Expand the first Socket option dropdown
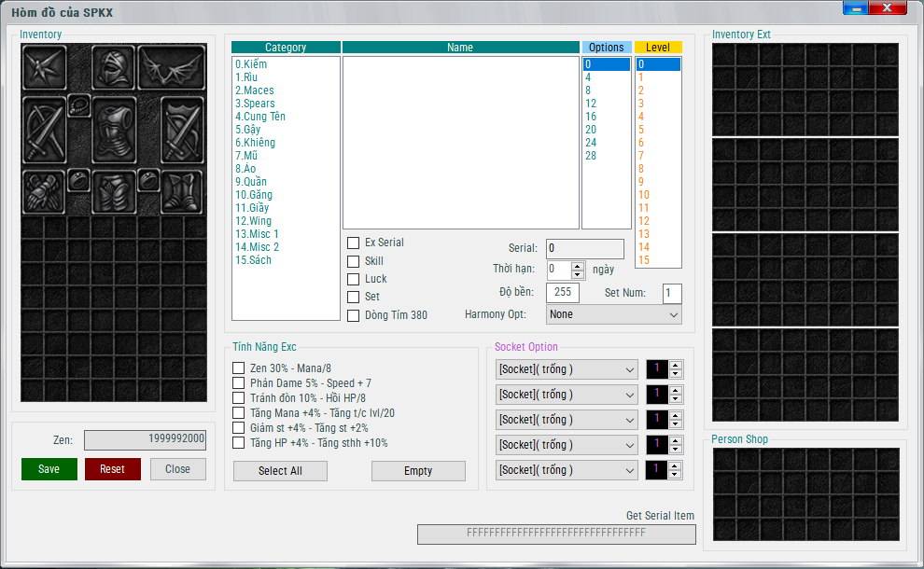This screenshot has height=569, width=924. tap(567, 369)
